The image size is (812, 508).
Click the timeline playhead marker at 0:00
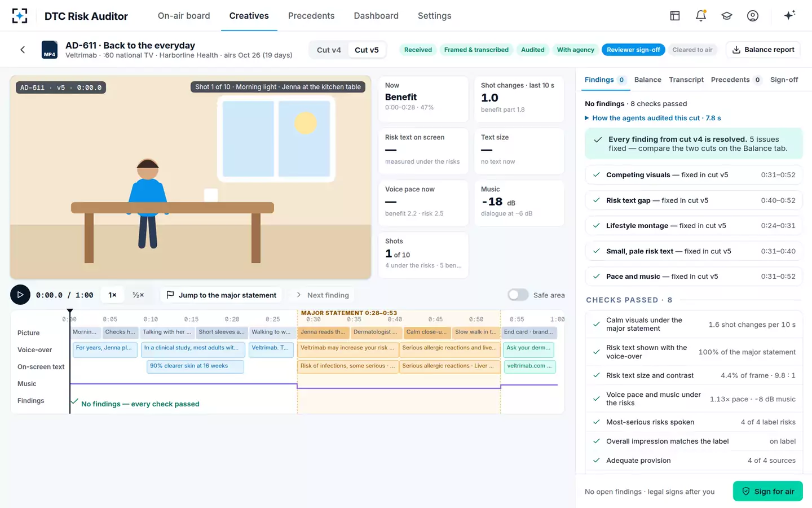70,312
